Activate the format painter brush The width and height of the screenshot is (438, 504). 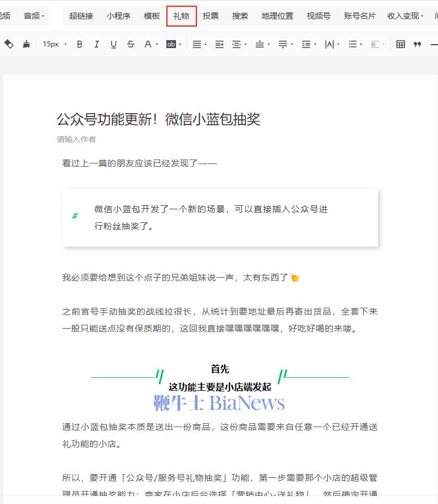(x=26, y=44)
